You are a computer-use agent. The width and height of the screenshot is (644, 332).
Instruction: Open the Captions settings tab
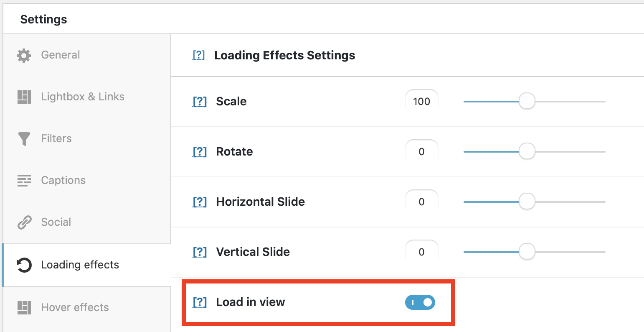click(63, 180)
